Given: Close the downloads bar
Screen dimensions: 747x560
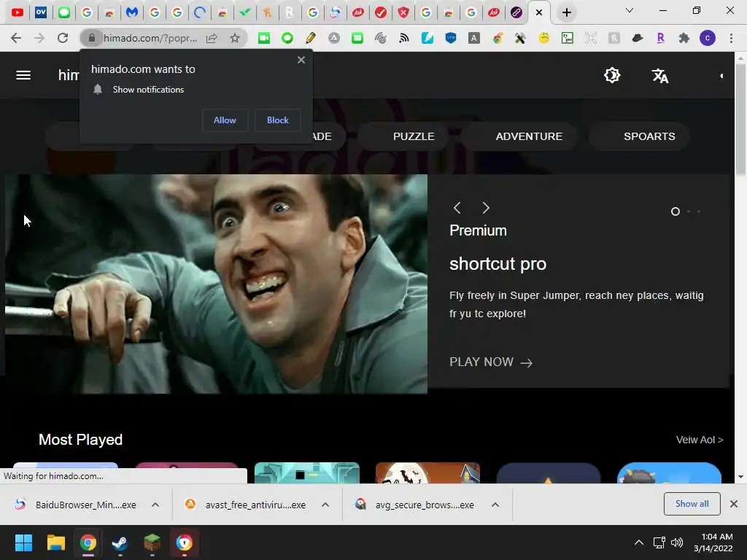Looking at the screenshot, I should pos(734,504).
